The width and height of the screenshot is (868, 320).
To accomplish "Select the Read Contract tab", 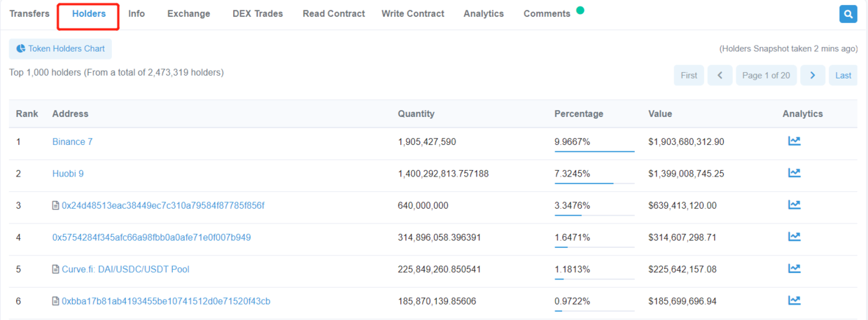I will tap(333, 14).
